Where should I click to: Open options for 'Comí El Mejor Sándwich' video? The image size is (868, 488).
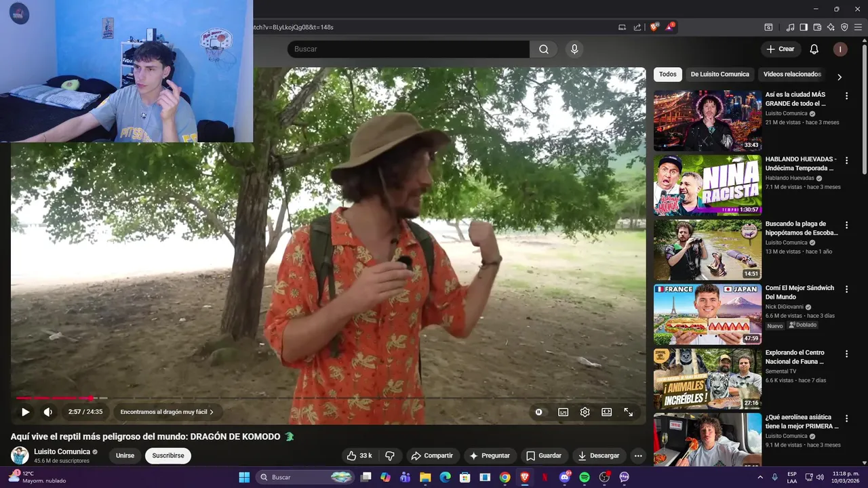coord(846,289)
